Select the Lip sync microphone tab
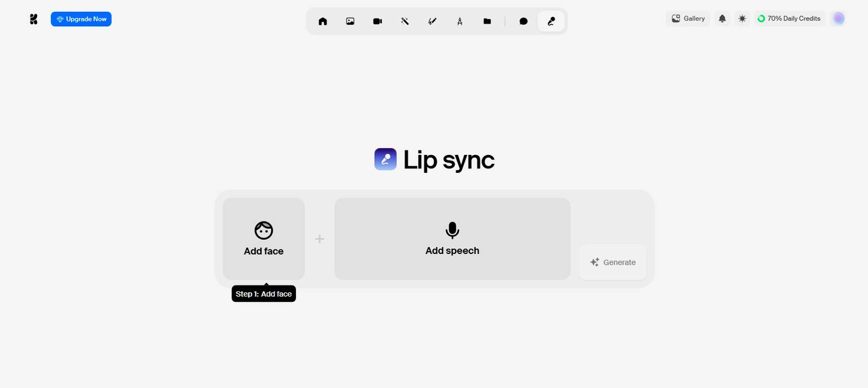The height and width of the screenshot is (388, 868). tap(551, 21)
